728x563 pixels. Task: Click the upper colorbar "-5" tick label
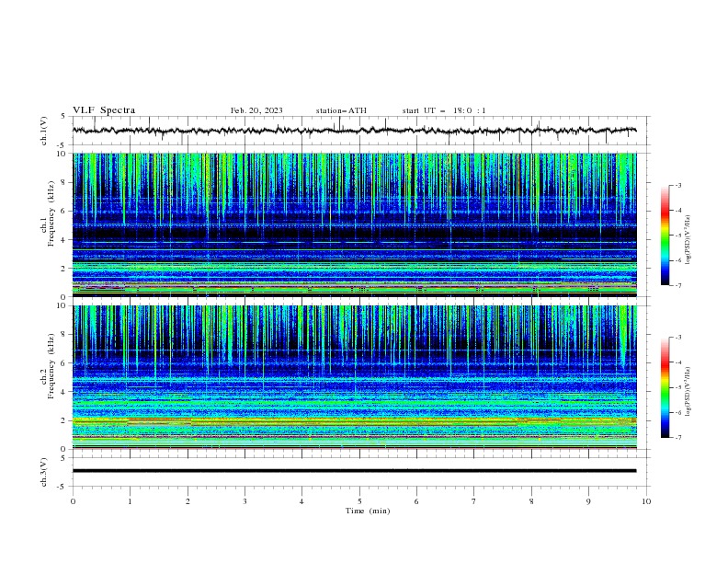point(678,236)
